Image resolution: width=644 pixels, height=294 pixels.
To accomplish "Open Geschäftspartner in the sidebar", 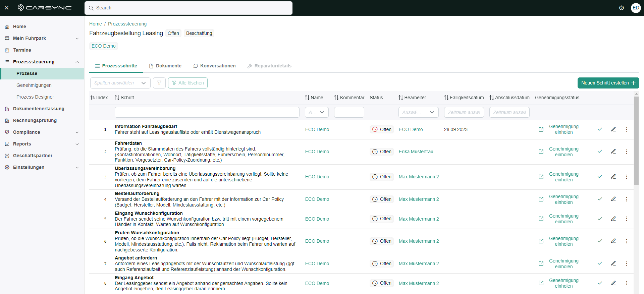I will pos(33,156).
